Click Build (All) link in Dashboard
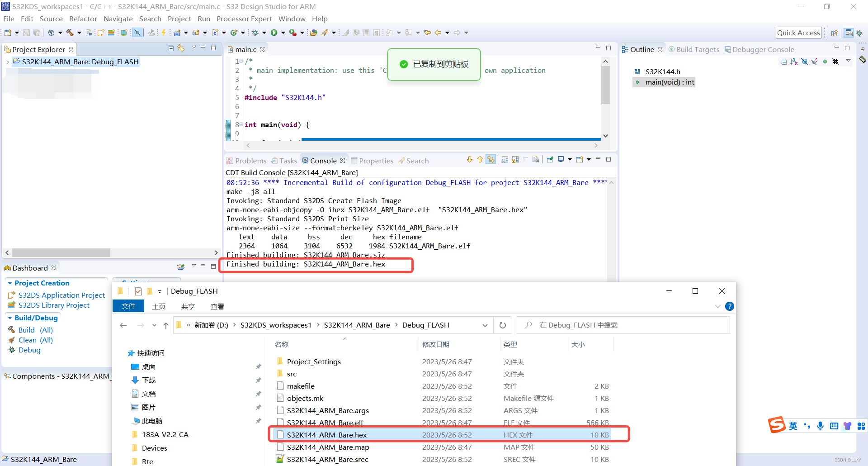The width and height of the screenshot is (868, 466). click(x=36, y=330)
